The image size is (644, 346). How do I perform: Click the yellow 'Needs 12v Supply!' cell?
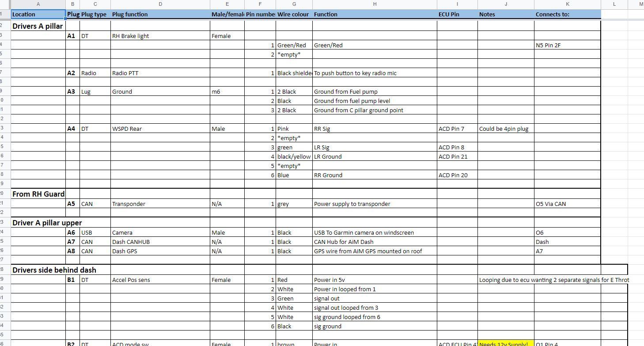(505, 343)
